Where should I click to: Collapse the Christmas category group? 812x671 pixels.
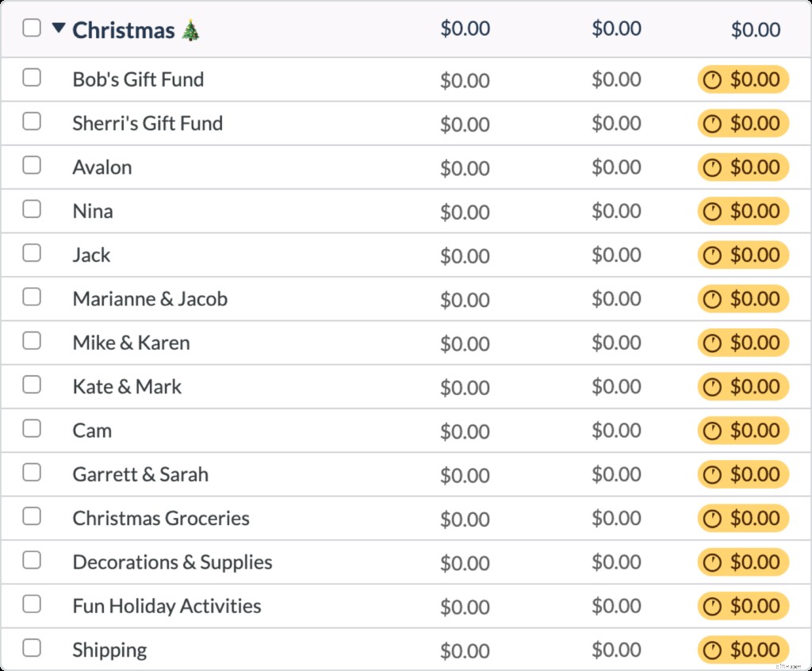coord(58,28)
